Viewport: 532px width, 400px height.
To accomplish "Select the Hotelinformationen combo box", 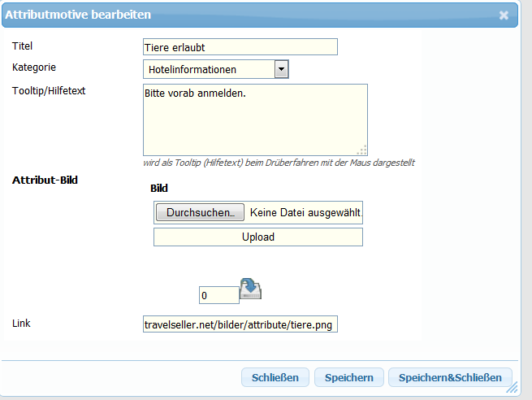I will [x=209, y=70].
